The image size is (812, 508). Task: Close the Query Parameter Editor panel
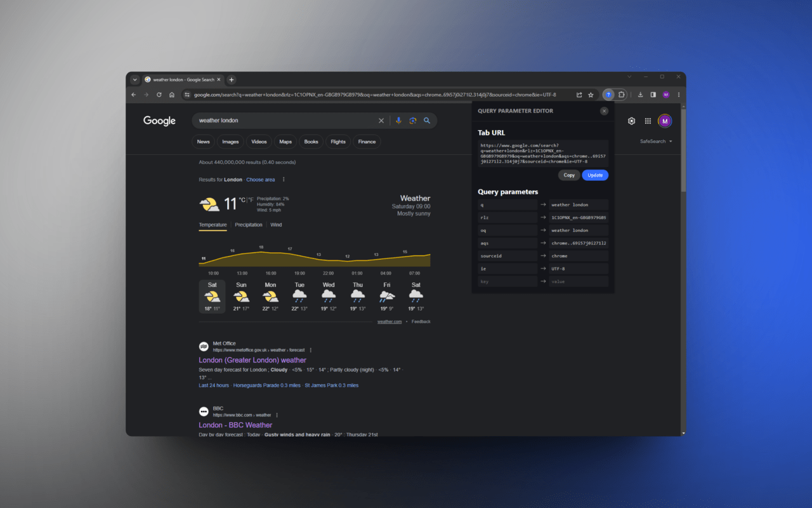(x=604, y=111)
